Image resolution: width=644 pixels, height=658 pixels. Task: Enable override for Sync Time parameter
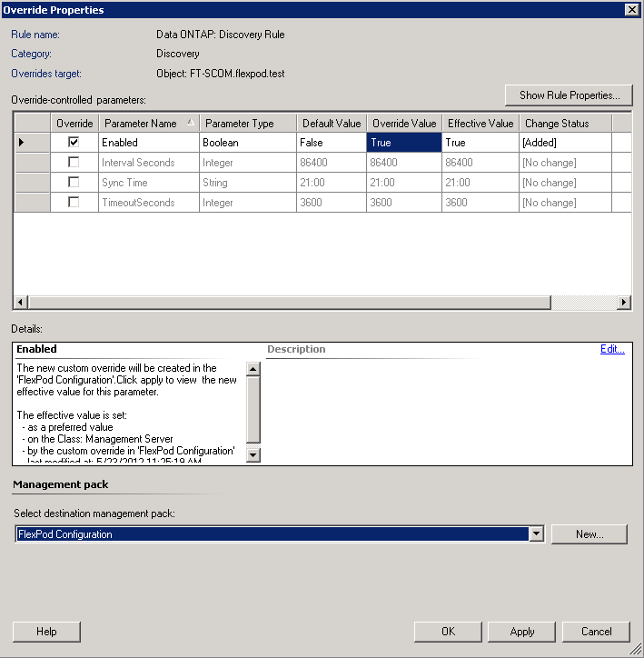[x=74, y=183]
